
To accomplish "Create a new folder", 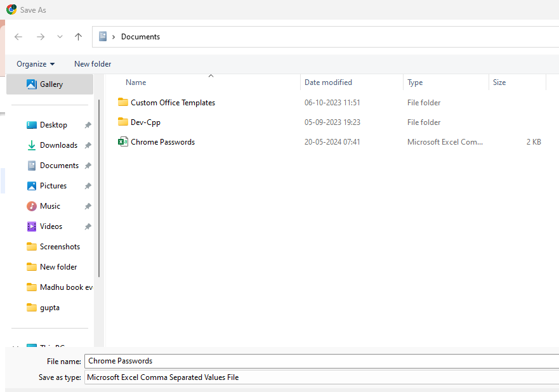I will tap(92, 63).
